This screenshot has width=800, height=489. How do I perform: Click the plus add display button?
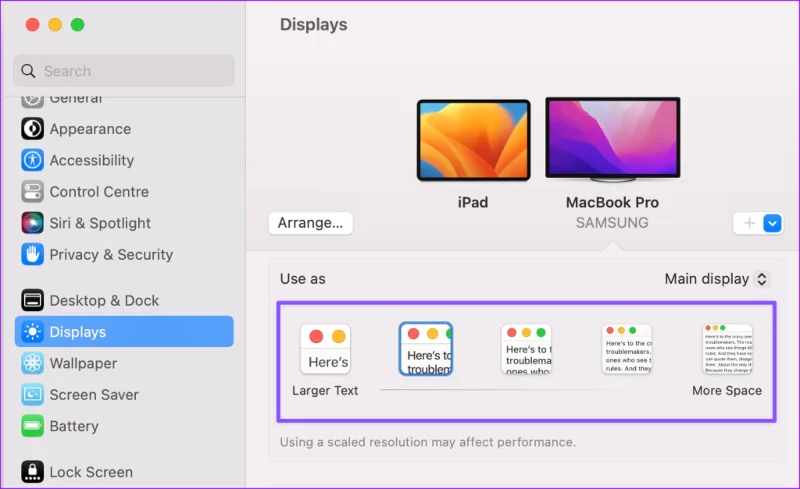pyautogui.click(x=749, y=223)
